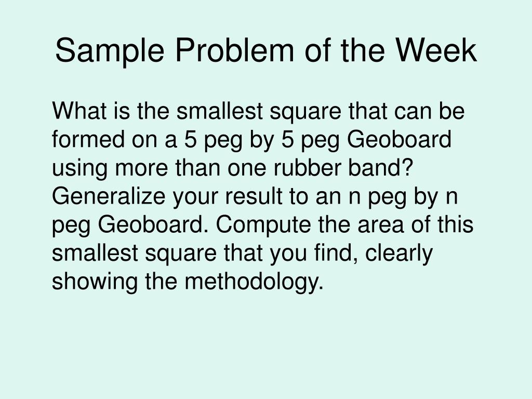Click the words 'can be' on first line
532x399 pixels.
(429, 111)
